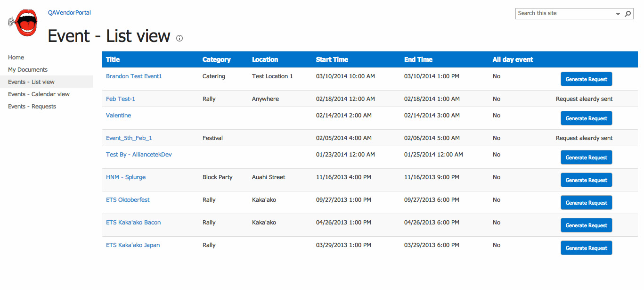Open the Brandon Test Event1 link
This screenshot has width=644, height=290.
134,76
